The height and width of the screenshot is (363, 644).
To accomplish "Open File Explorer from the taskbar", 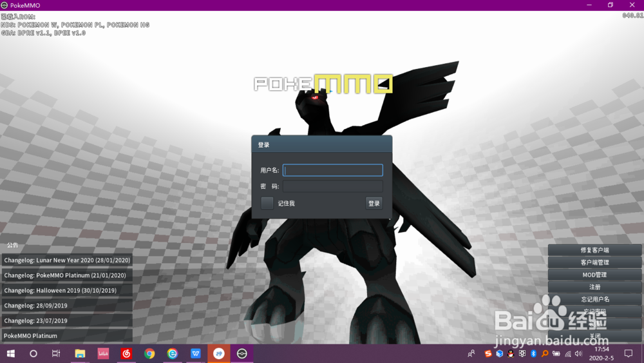I will [x=80, y=353].
